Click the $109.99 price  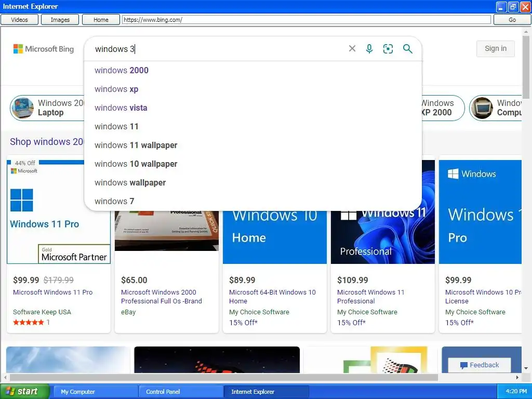click(353, 280)
